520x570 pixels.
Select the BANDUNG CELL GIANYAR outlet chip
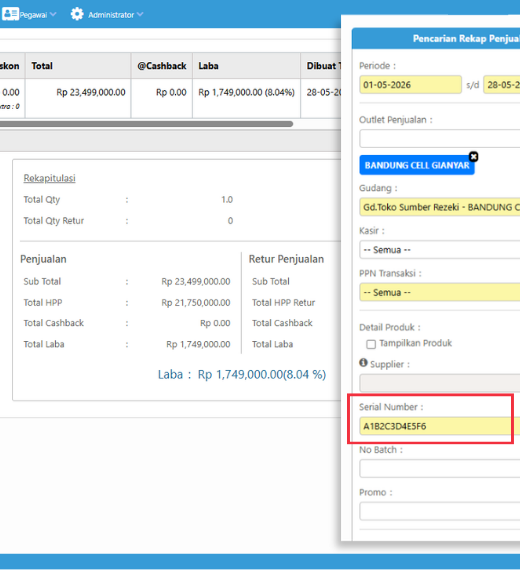417,165
